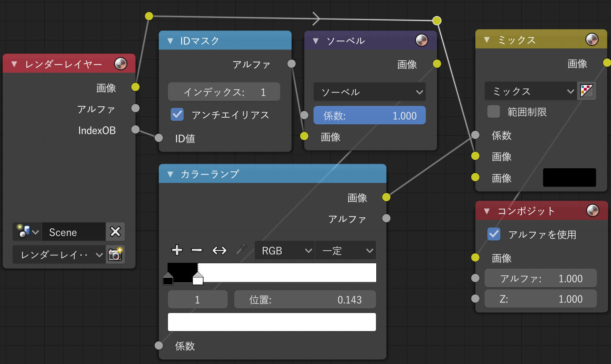This screenshot has height=364, width=611.
Task: Add a color stop with plus icon
Action: click(177, 250)
